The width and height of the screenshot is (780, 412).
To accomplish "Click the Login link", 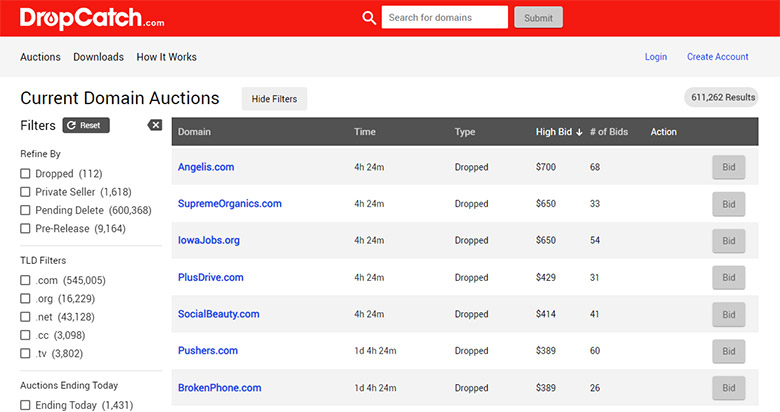I will tap(656, 57).
